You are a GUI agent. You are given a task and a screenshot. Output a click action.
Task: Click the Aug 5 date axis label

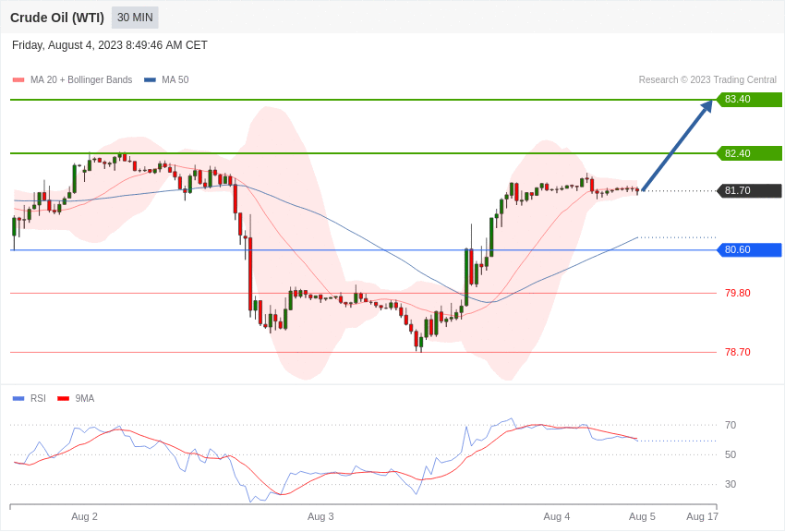(x=642, y=516)
